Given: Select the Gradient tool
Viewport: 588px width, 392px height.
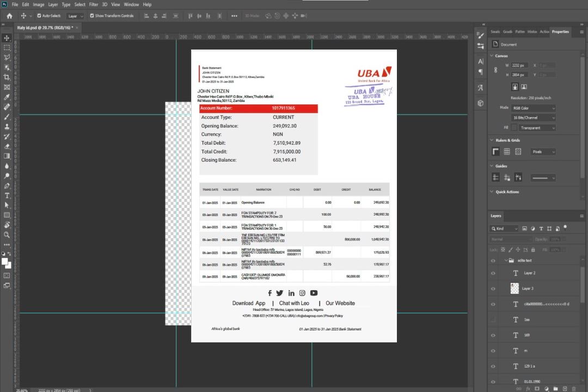Looking at the screenshot, I should [7, 156].
